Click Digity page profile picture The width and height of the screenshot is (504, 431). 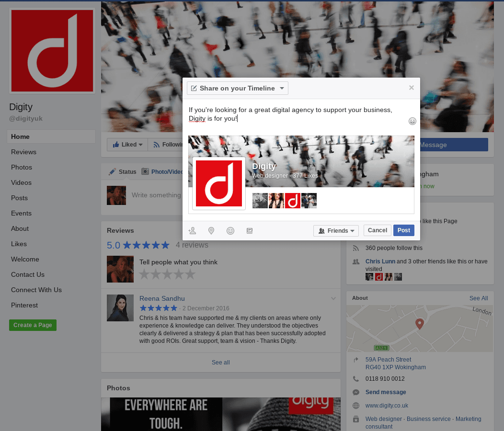52,51
